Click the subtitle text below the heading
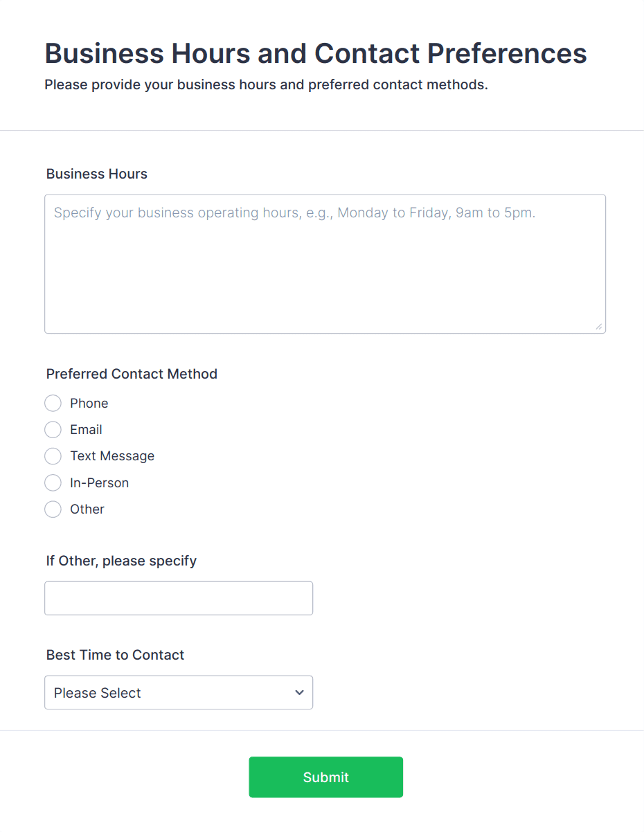This screenshot has width=644, height=832. coord(266,86)
